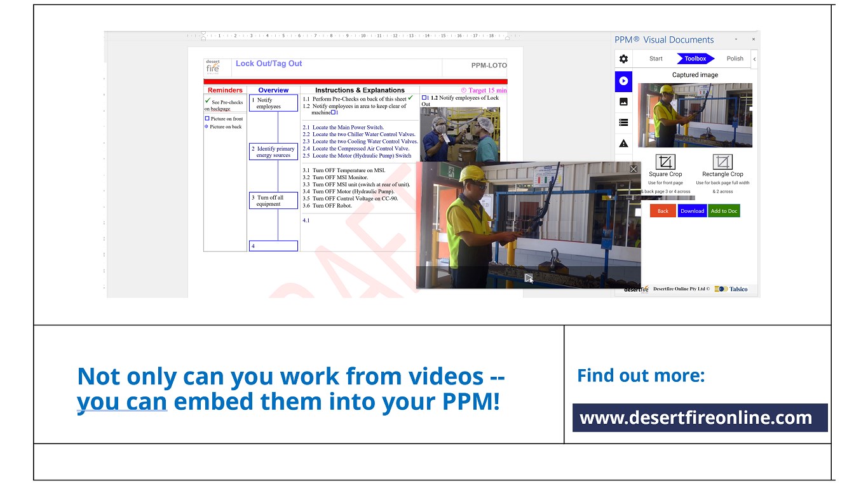The width and height of the screenshot is (868, 488).
Task: Open the image icon in PPM sidebar
Action: [x=623, y=102]
